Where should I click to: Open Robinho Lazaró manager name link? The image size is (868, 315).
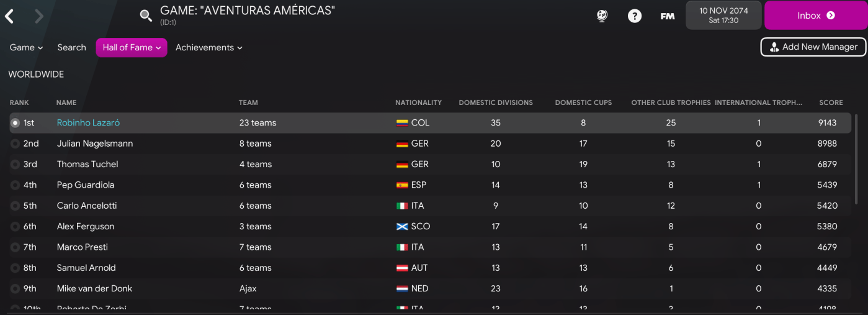pos(87,123)
